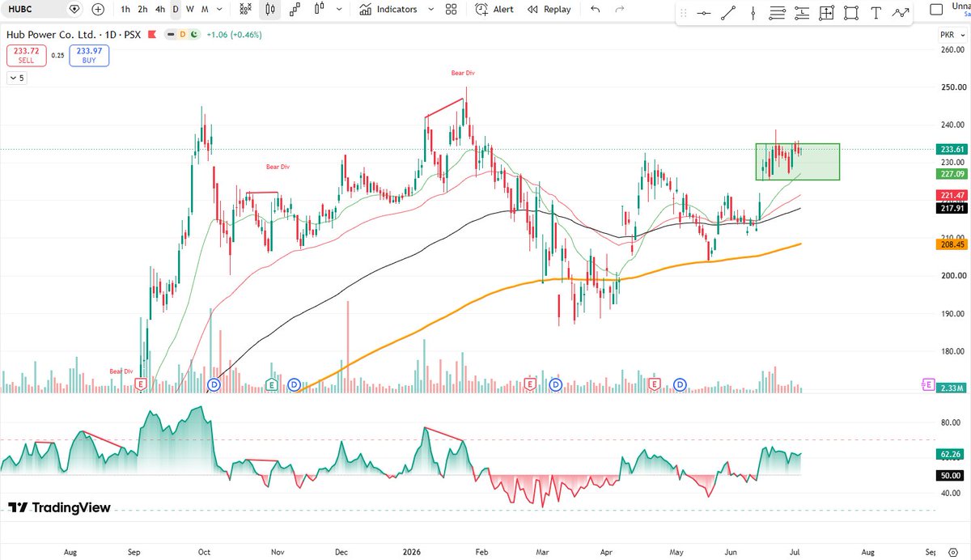Image resolution: width=971 pixels, height=560 pixels.
Task: Select the hollow candles chart type icon
Action: tap(319, 9)
